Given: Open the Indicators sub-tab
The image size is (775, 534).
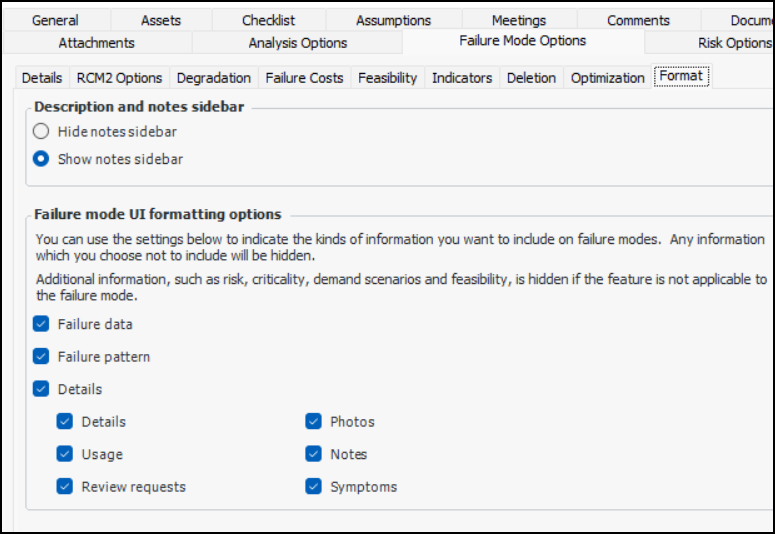Looking at the screenshot, I should (x=461, y=78).
